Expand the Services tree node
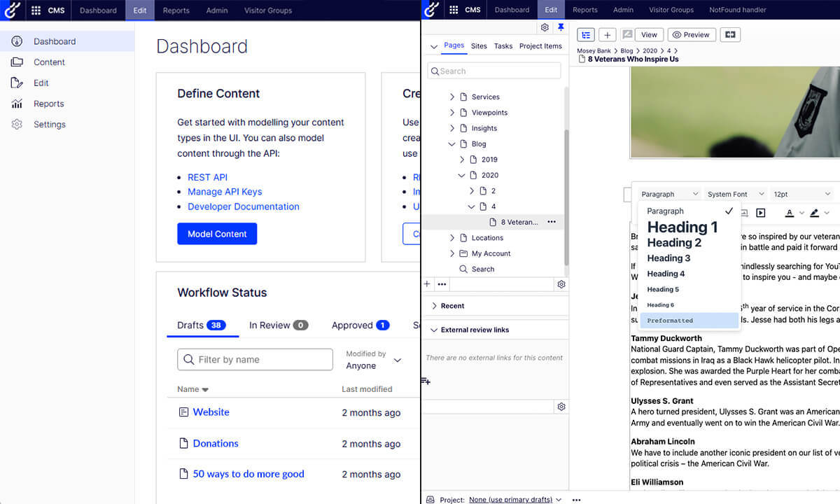840x504 pixels. 452,97
